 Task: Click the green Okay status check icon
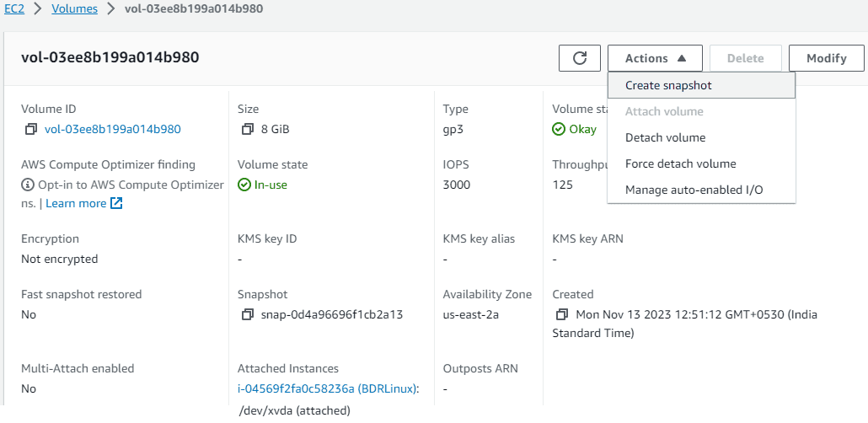point(559,130)
